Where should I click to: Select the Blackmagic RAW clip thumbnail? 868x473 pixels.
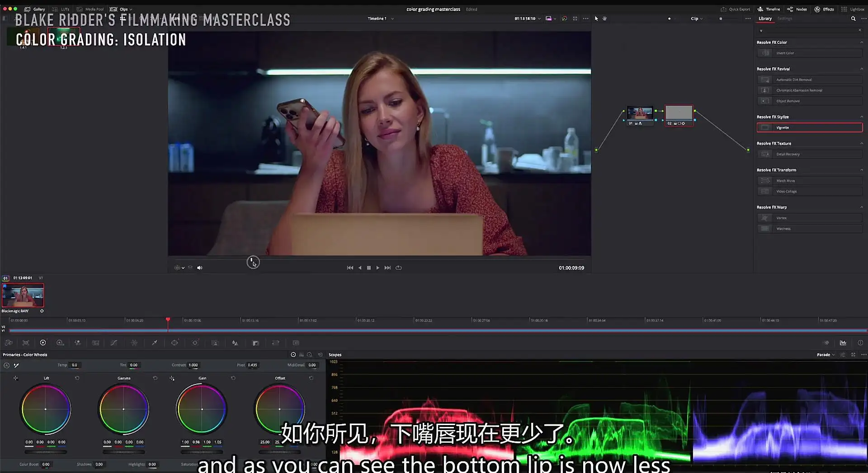point(23,295)
